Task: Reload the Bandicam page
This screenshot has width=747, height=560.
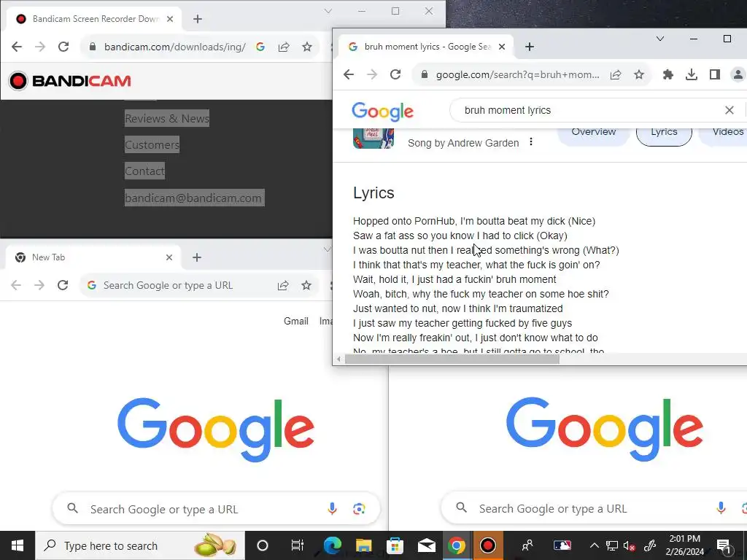Action: (x=63, y=47)
